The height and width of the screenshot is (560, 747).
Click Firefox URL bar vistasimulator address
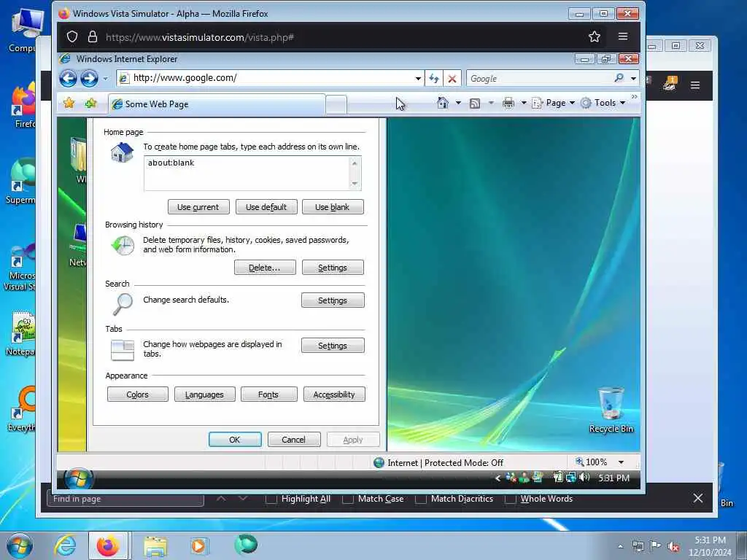(x=200, y=37)
